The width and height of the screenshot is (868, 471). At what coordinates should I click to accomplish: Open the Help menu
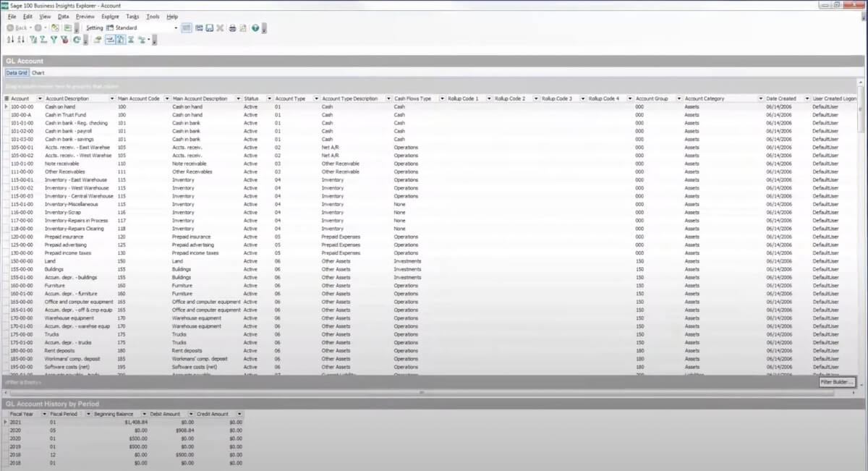[172, 16]
